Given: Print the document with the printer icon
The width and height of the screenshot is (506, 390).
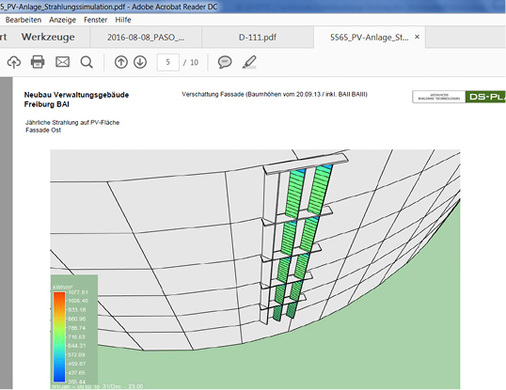Looking at the screenshot, I should point(38,62).
